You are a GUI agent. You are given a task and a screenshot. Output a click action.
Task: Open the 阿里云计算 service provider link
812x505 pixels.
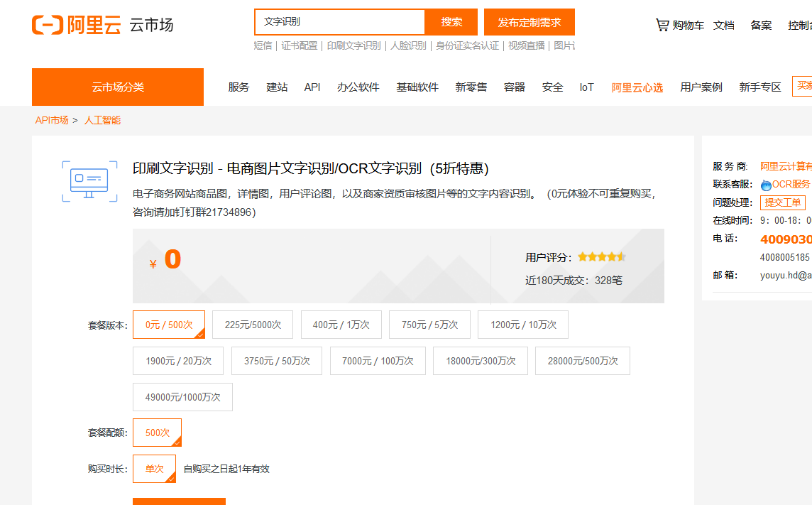point(786,166)
